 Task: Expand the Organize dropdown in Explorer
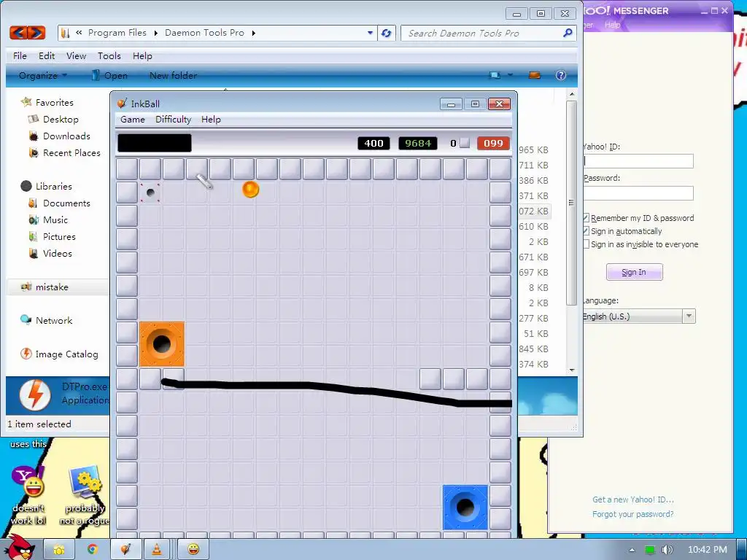(x=43, y=75)
